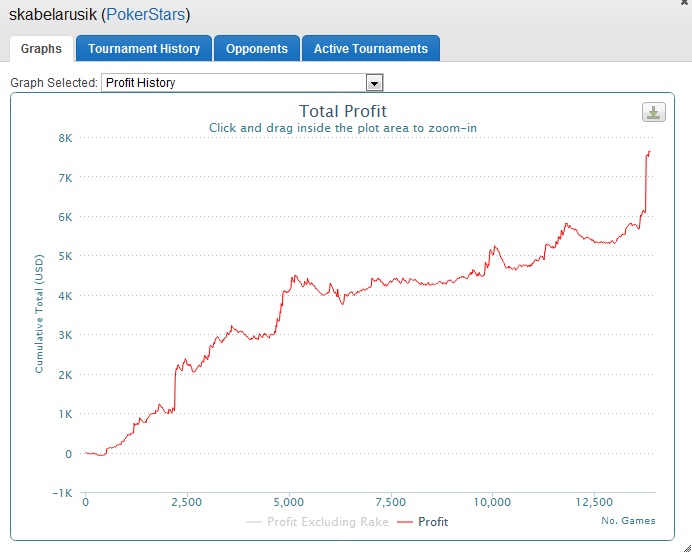Open the Active Tournaments tab
This screenshot has height=558, width=692.
click(371, 49)
